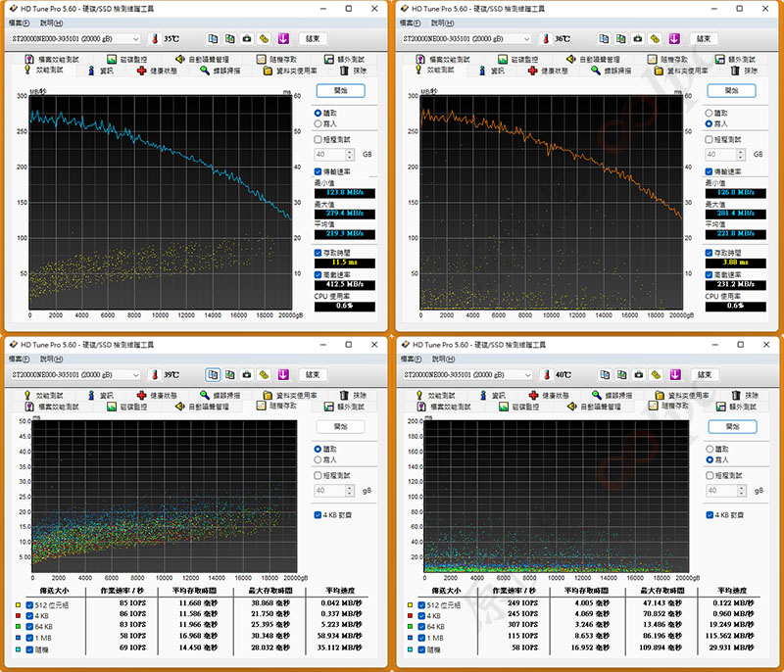Click highlighted copy-text icon in 39°C window
The image size is (784, 672).
click(x=213, y=374)
